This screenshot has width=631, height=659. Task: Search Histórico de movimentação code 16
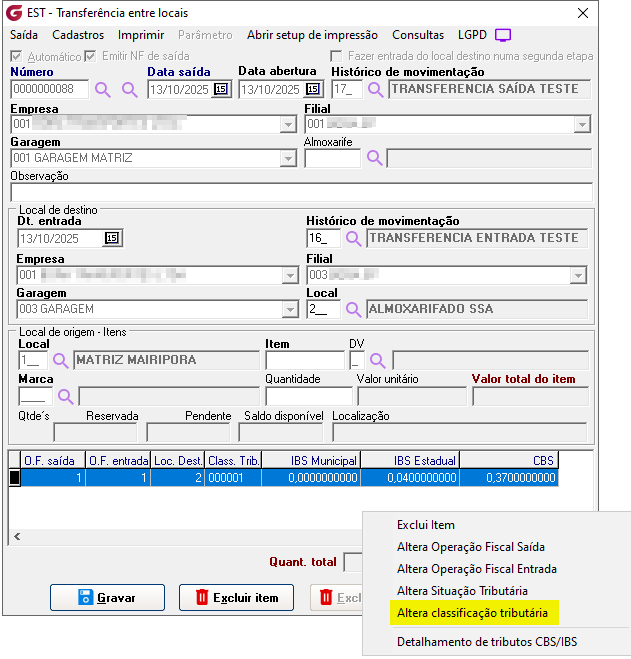[x=353, y=238]
